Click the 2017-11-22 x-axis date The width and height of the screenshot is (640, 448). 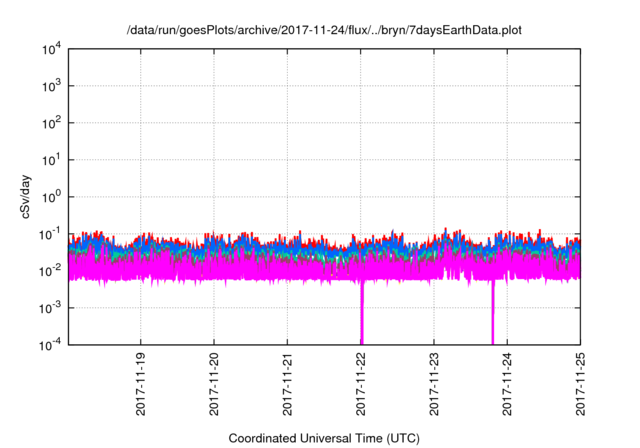361,384
